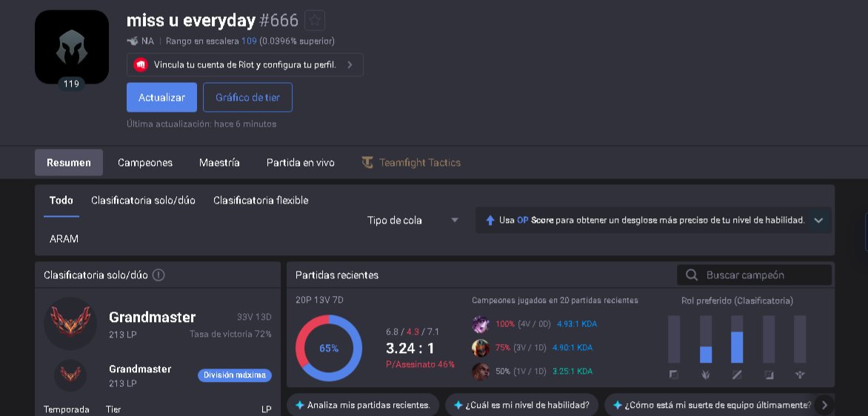The height and width of the screenshot is (416, 868).
Task: Click Analiza mis partidas recientes suggestion
Action: pos(363,405)
